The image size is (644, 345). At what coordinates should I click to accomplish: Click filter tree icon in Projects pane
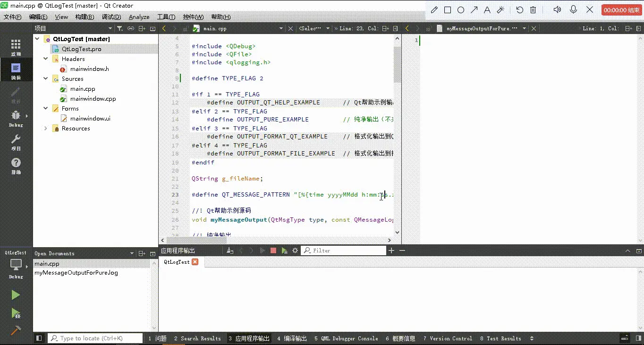119,28
